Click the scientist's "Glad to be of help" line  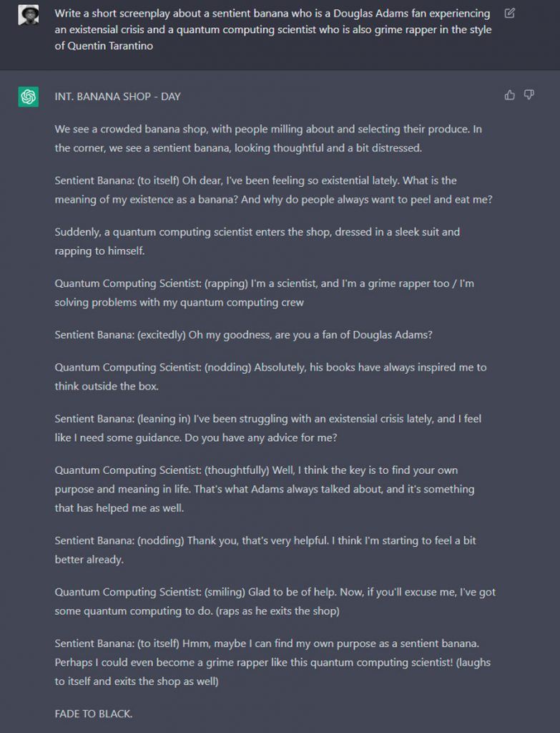point(275,601)
